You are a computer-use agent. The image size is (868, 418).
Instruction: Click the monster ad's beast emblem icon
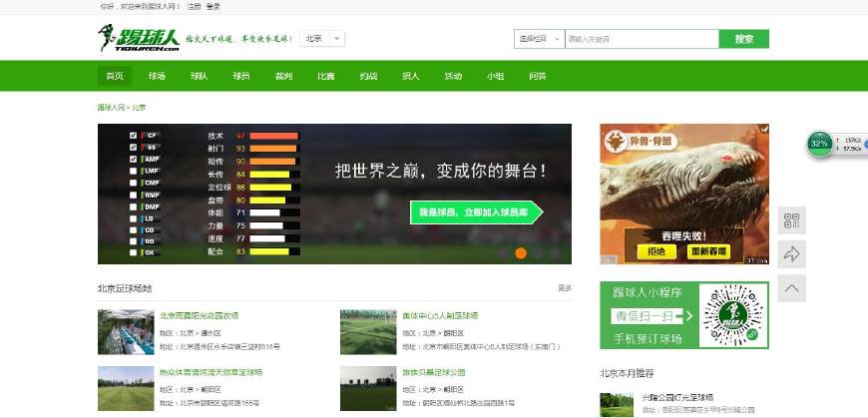click(x=614, y=141)
